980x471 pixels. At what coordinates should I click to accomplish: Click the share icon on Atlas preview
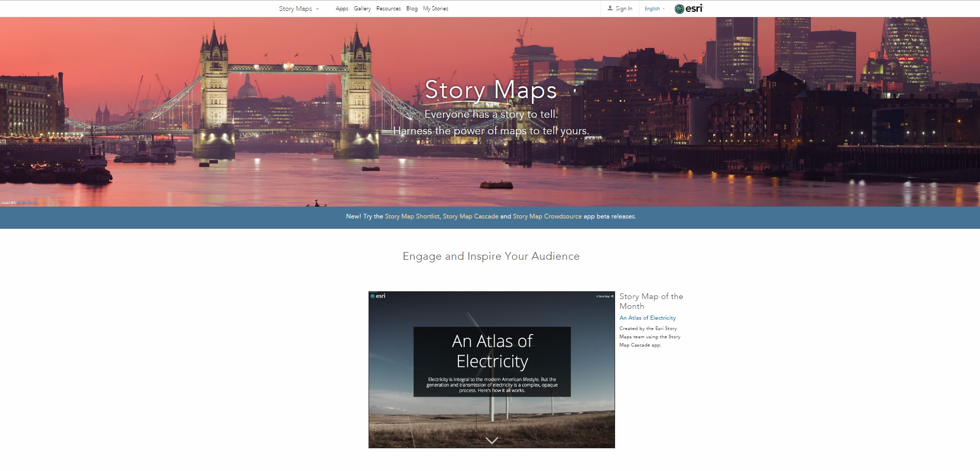pyautogui.click(x=612, y=296)
